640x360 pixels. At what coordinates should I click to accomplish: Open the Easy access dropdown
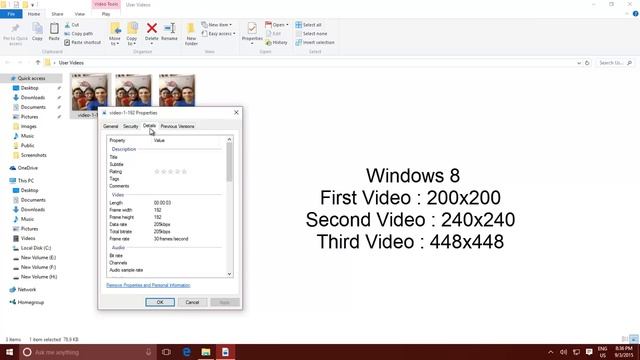(x=218, y=33)
